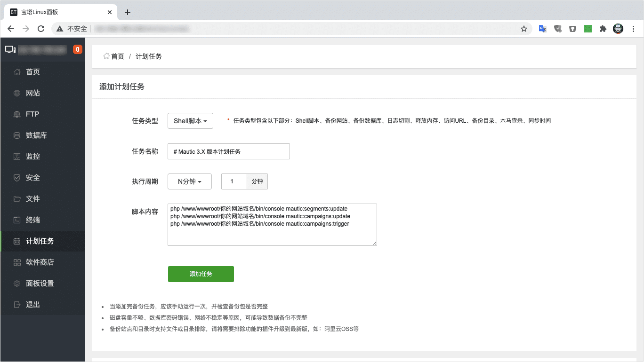Select the 宝塔Linux面板 browser tab
644x362 pixels.
click(x=61, y=12)
